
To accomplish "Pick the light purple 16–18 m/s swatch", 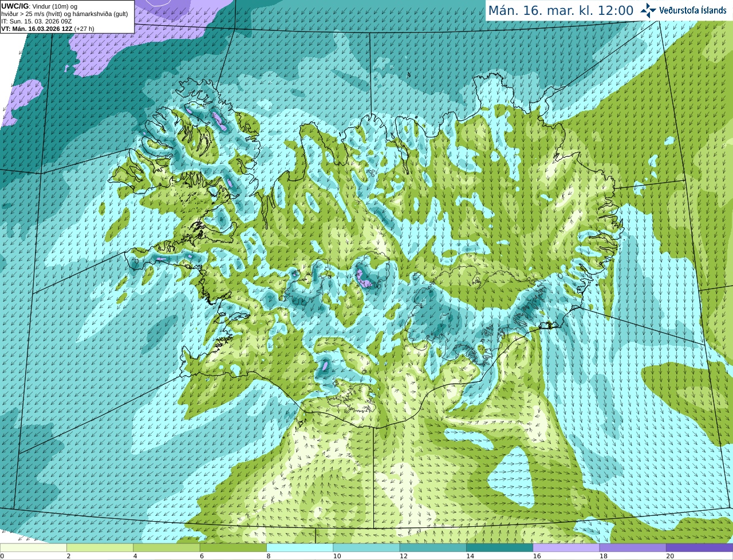I will click(566, 547).
